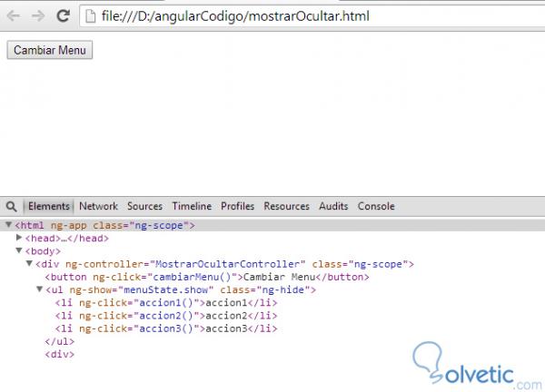Collapse the html node triangle
Viewport: 545px width, 392px height.
[x=9, y=225]
